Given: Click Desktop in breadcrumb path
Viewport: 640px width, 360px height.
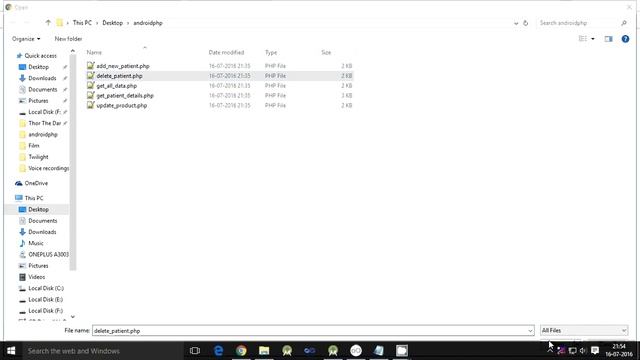Looking at the screenshot, I should pos(112,23).
